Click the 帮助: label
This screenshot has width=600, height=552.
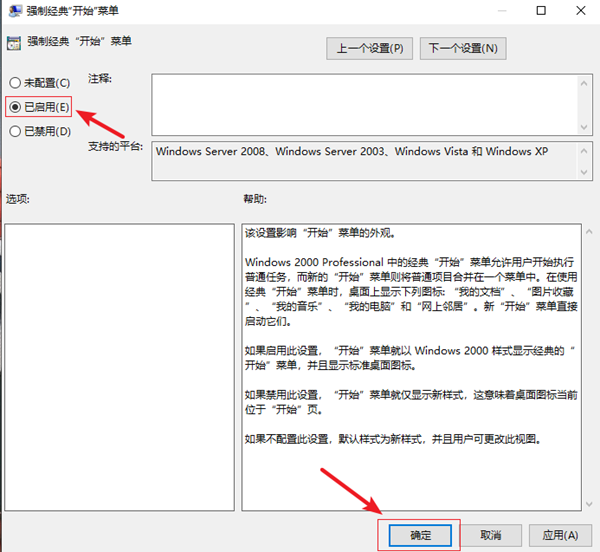(x=255, y=199)
